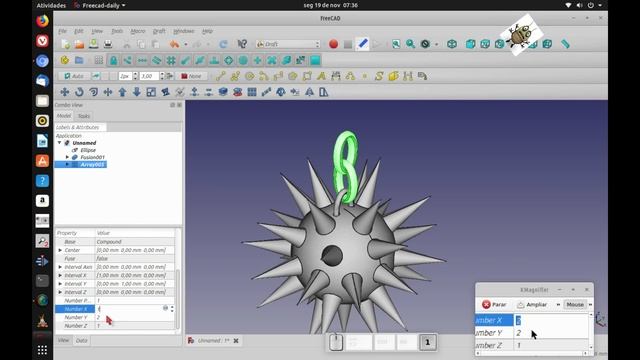Open the Draft workbench selector dropdown
Screen dimensions: 640x360
pos(288,44)
